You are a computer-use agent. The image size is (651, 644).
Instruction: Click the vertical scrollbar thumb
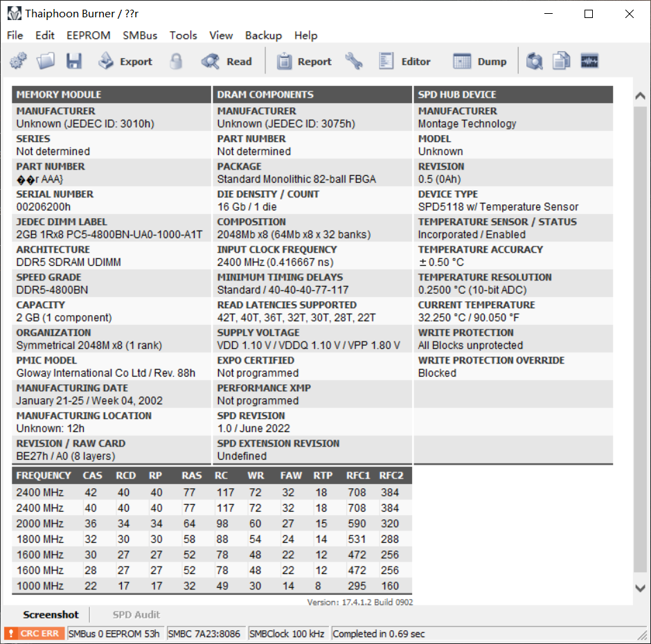tap(640, 339)
